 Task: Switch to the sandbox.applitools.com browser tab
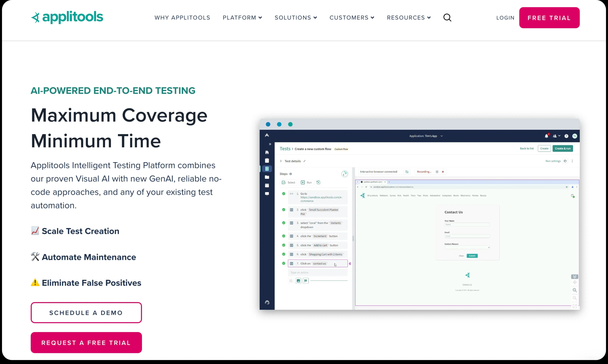[371, 182]
